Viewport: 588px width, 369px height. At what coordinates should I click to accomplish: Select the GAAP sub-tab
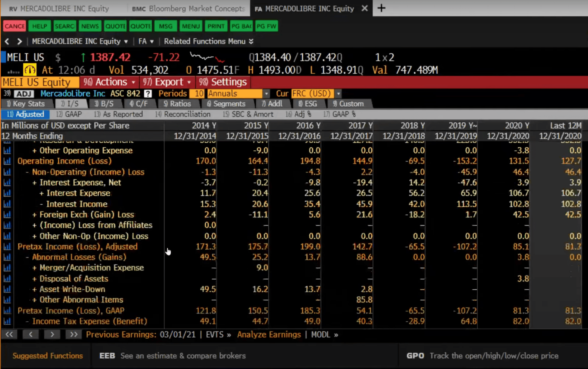tap(69, 114)
